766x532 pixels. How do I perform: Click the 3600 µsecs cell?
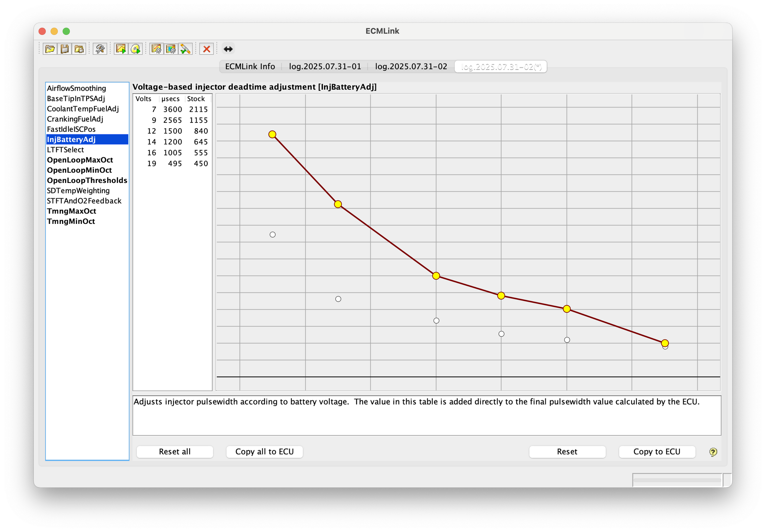(172, 109)
